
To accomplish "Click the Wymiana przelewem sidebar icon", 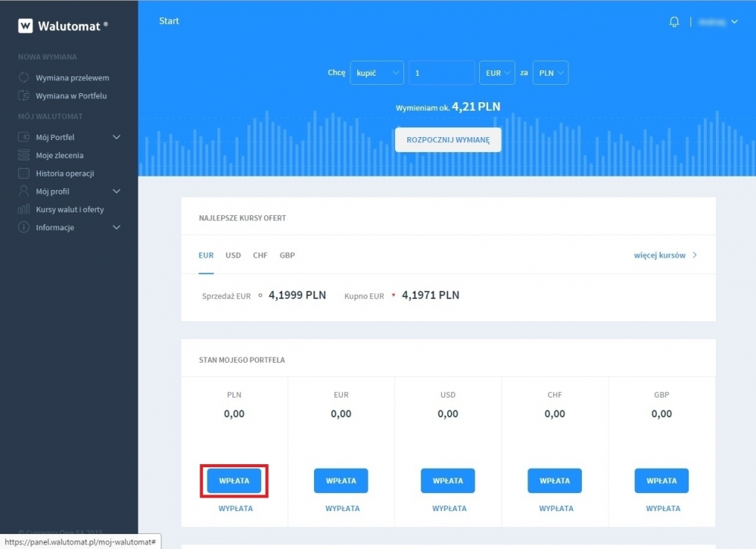I will [x=23, y=77].
